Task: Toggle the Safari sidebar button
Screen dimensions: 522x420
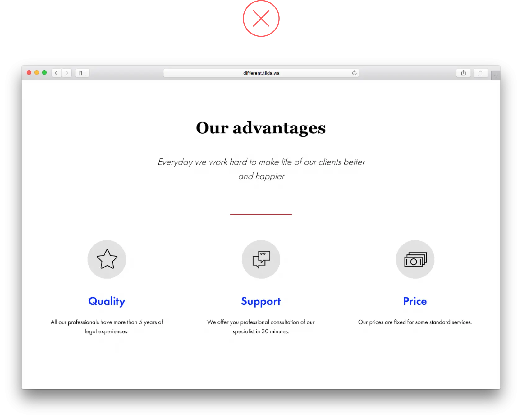Action: coord(82,73)
